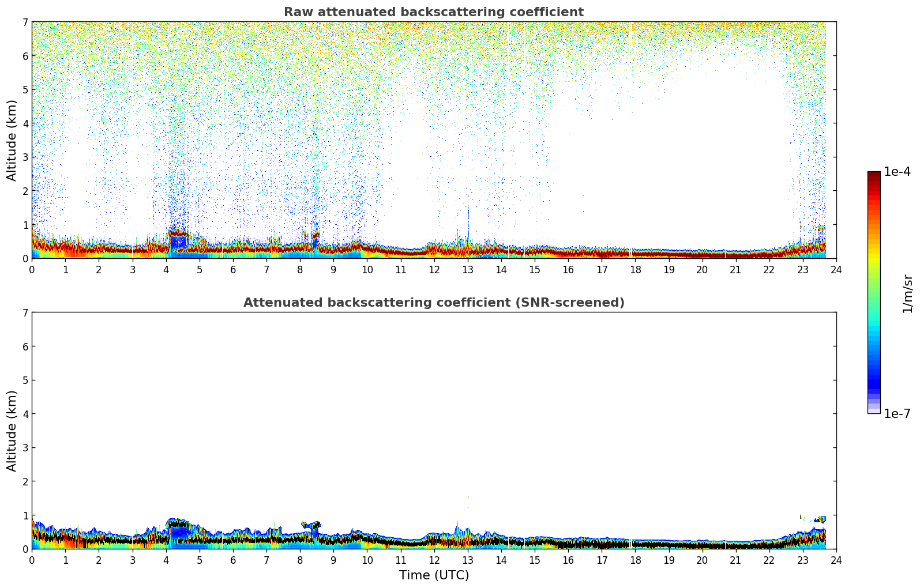920x588 pixels.
Task: Pick the dark red end of the colorbar
Action: tap(874, 176)
